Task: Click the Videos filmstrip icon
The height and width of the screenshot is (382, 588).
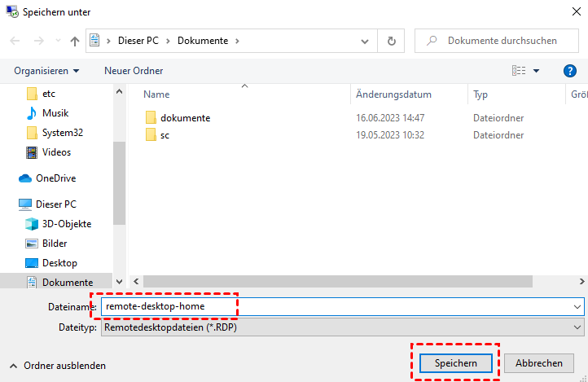Action: click(32, 152)
